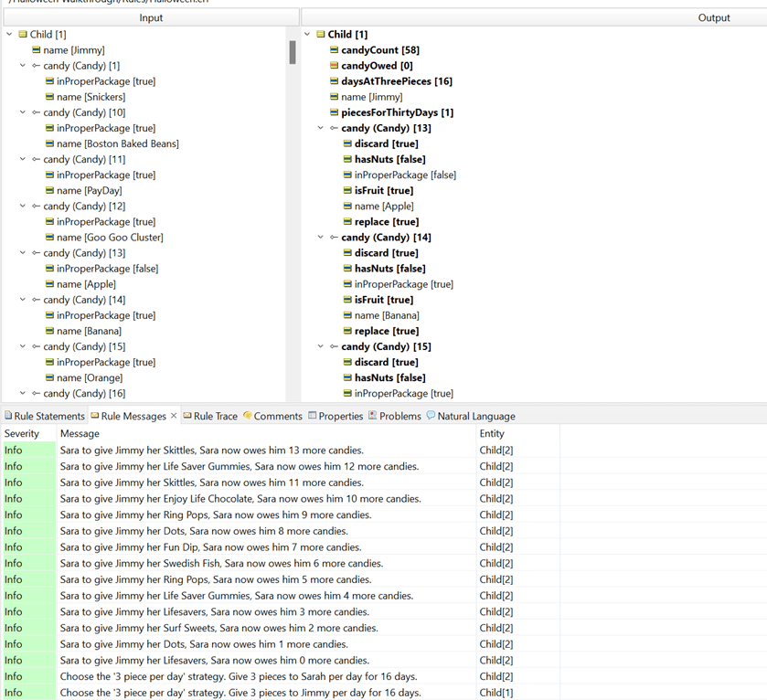Click the Input panel vertical scrollbar thumb

tap(293, 52)
